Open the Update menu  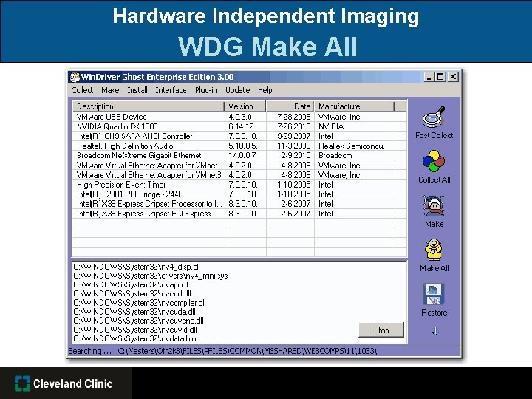(x=237, y=90)
